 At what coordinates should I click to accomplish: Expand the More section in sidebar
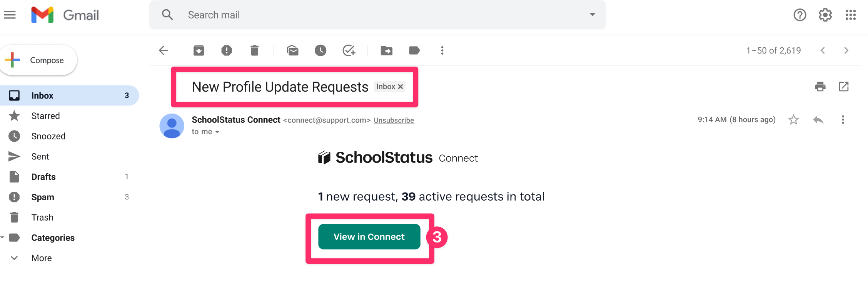coord(42,258)
